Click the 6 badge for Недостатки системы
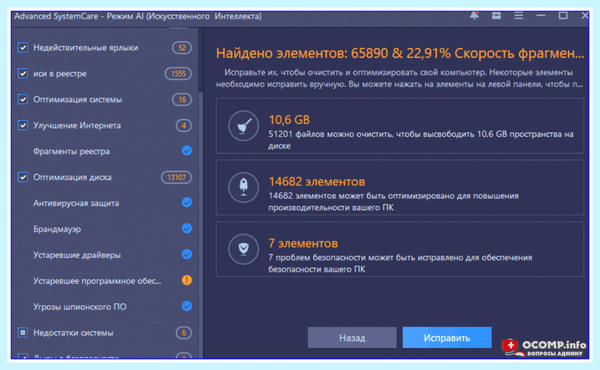Viewport: 600px width, 370px height. [184, 333]
